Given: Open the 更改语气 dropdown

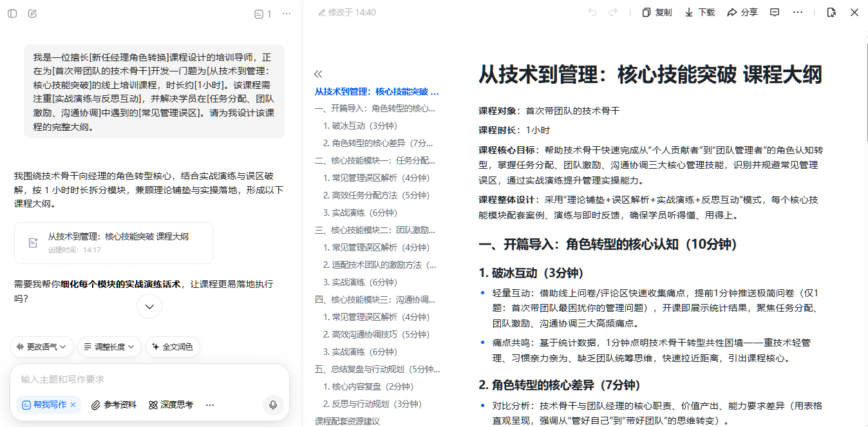Looking at the screenshot, I should coord(42,346).
